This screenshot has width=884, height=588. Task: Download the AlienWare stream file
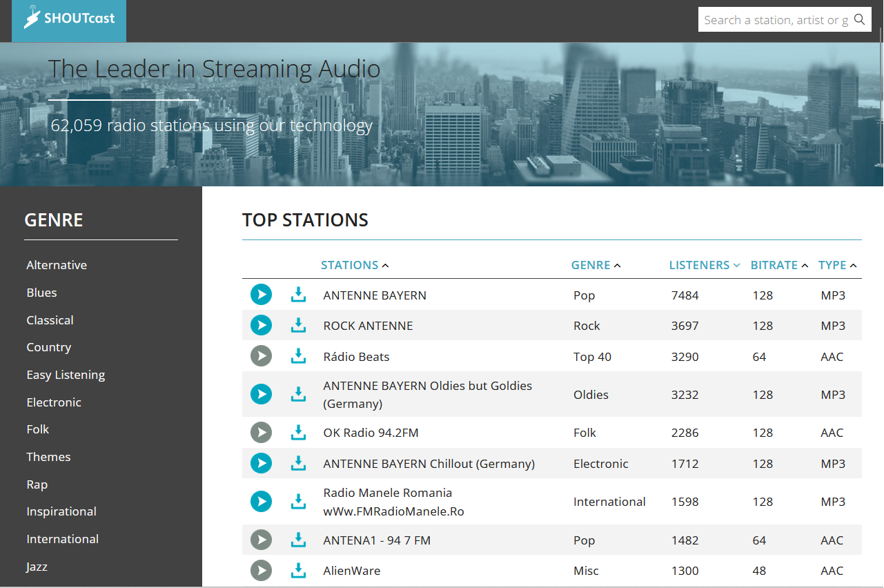(x=298, y=571)
